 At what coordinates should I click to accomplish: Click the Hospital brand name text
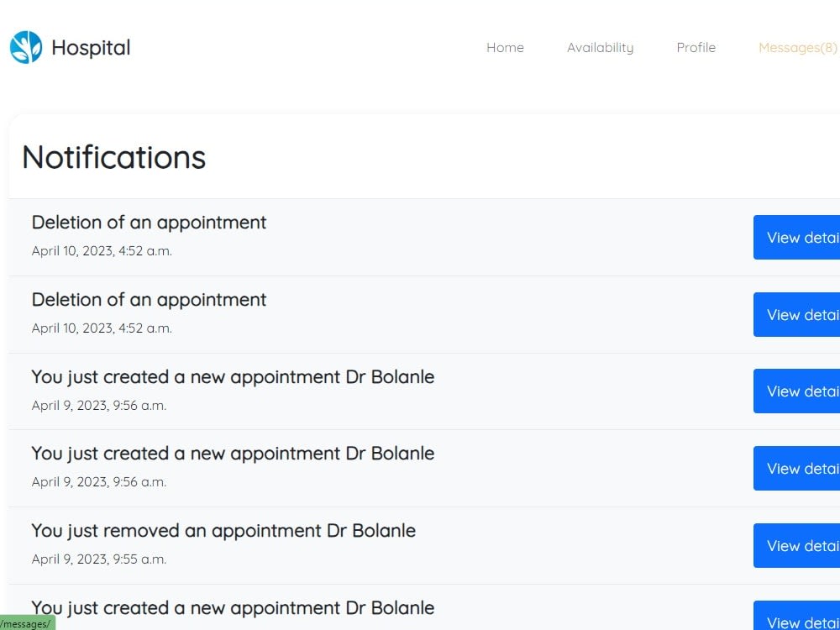(x=91, y=48)
